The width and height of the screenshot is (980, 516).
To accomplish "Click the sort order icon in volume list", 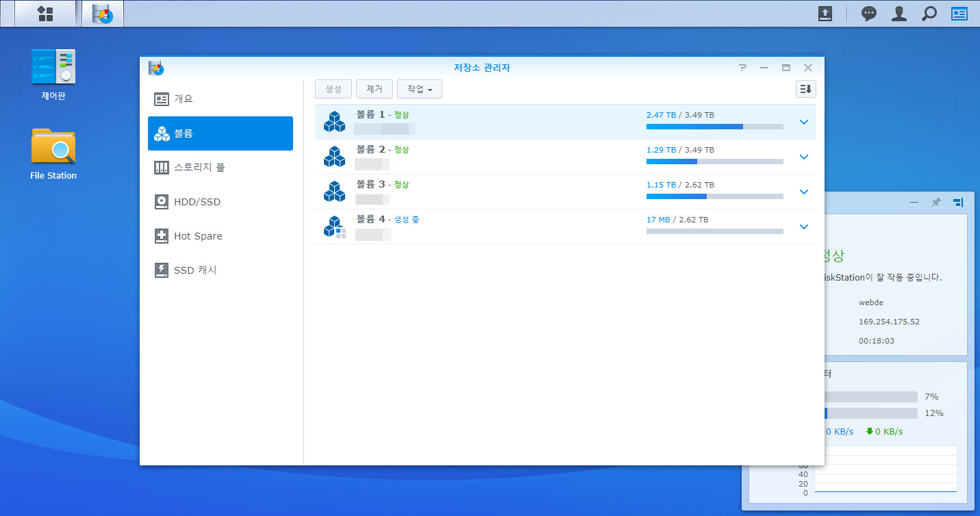I will [x=806, y=89].
